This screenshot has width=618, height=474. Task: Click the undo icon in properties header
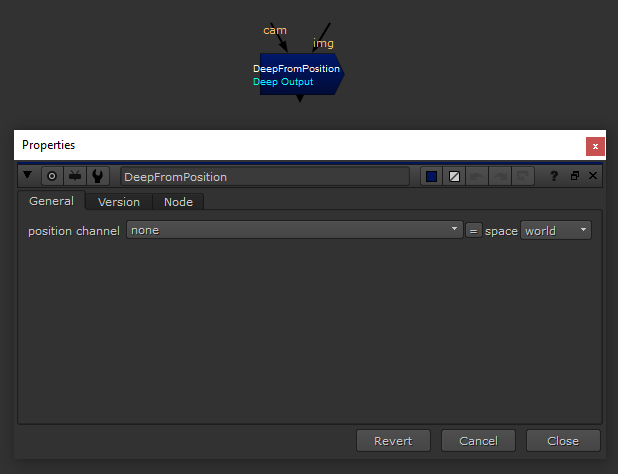click(478, 177)
